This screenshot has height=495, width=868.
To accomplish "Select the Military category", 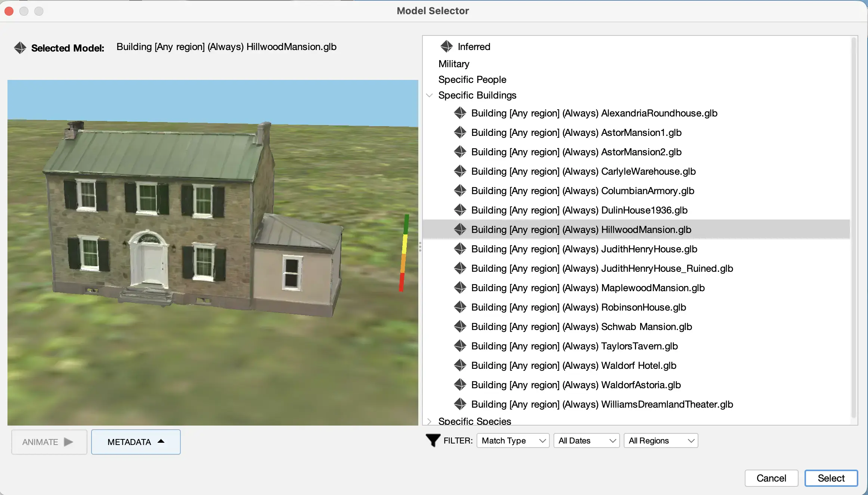I will [x=454, y=64].
